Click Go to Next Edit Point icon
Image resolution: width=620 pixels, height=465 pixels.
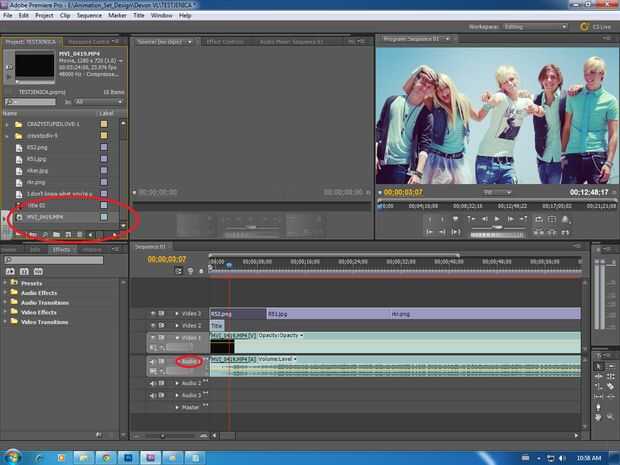point(524,219)
